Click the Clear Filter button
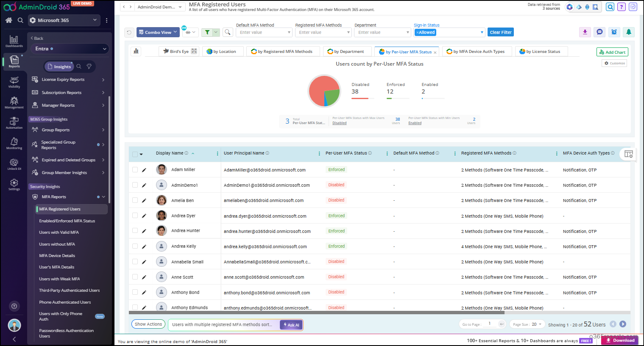This screenshot has width=644, height=346. pyautogui.click(x=501, y=32)
